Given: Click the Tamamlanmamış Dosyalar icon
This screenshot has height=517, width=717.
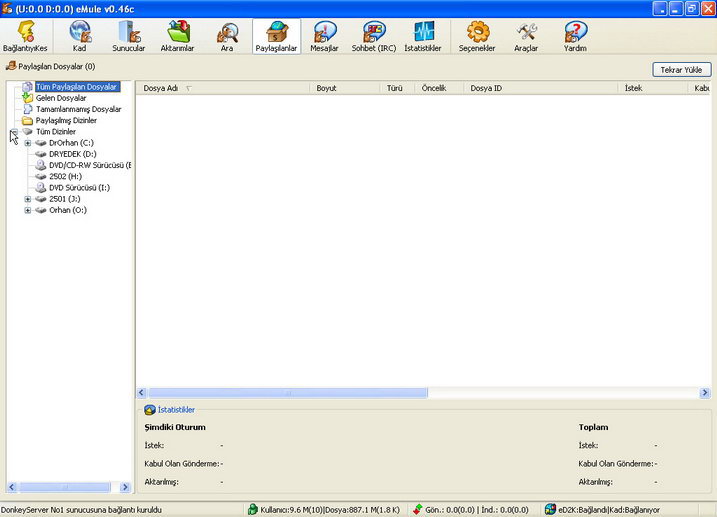Looking at the screenshot, I should 27,109.
